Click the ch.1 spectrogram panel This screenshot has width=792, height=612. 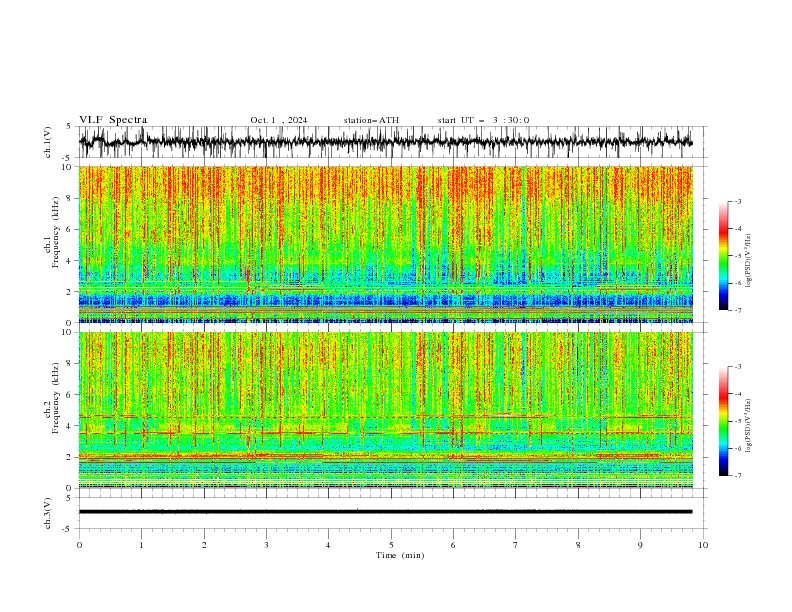(x=385, y=244)
